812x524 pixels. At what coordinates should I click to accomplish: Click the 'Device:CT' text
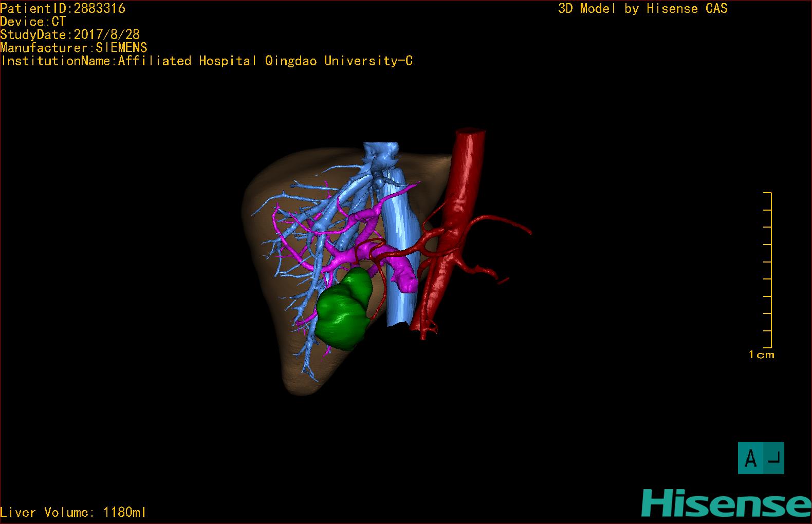[33, 22]
